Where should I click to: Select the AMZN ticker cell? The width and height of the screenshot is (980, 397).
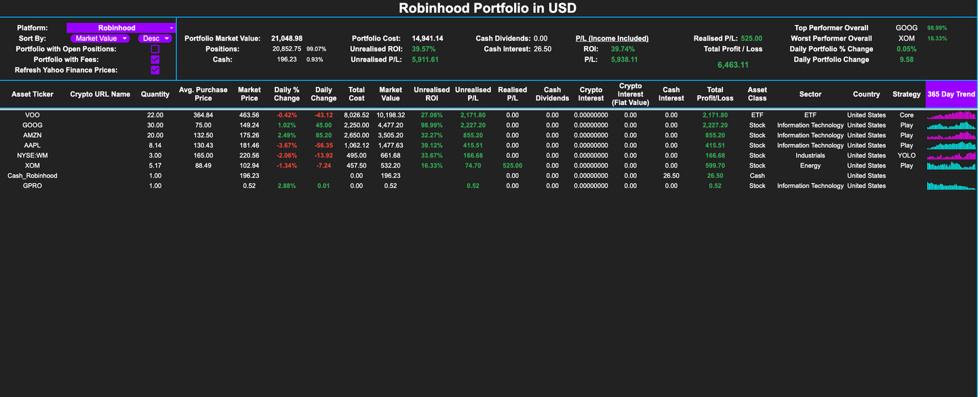coord(33,136)
